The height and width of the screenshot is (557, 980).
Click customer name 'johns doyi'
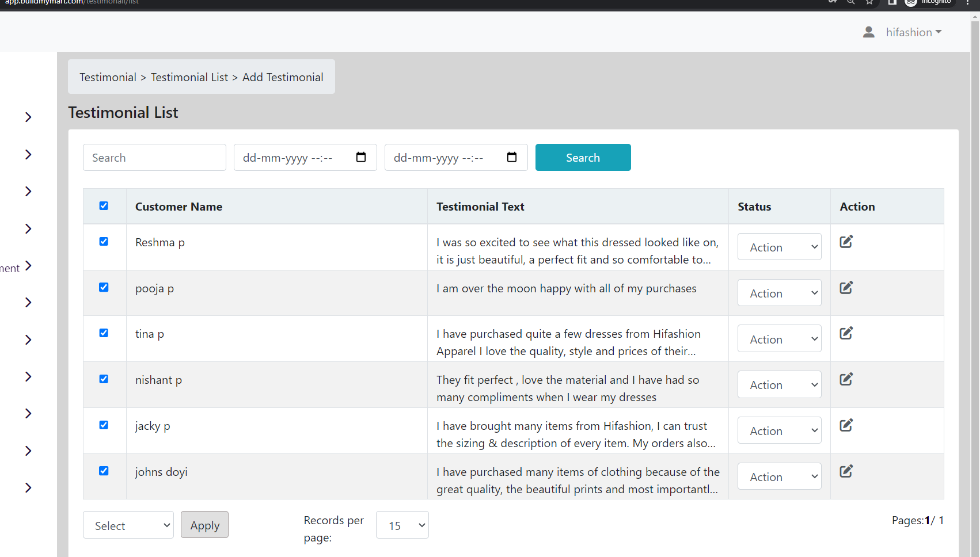(161, 472)
